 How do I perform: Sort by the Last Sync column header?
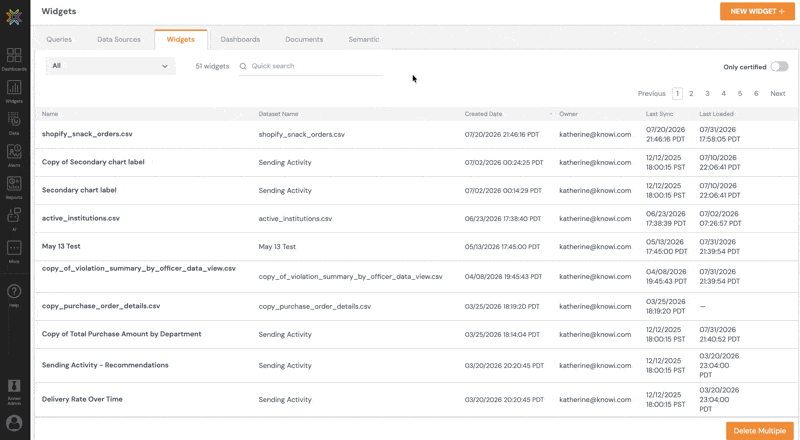pyautogui.click(x=659, y=114)
